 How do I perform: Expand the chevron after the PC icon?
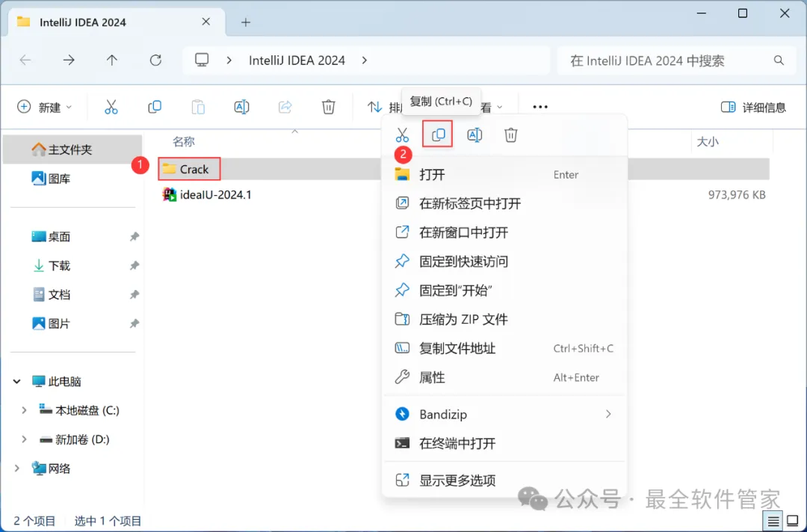(x=229, y=61)
